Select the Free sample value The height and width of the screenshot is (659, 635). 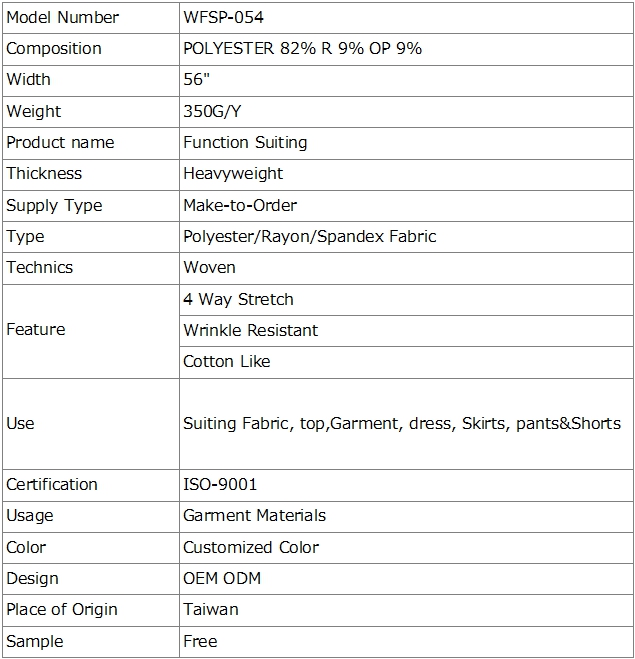(x=200, y=642)
